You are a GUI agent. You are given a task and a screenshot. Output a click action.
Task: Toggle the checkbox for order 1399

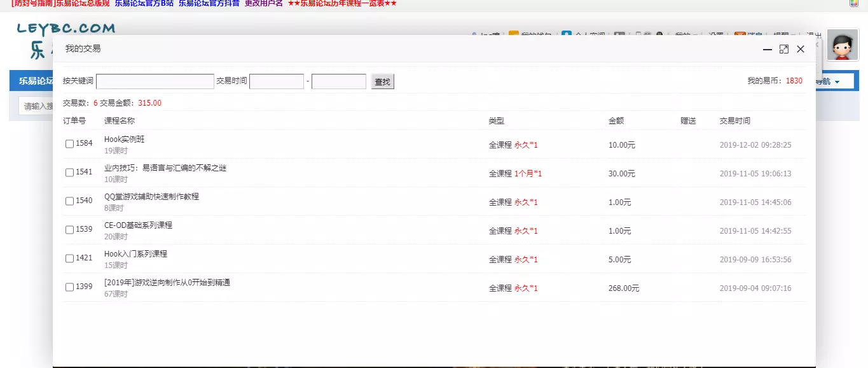69,287
